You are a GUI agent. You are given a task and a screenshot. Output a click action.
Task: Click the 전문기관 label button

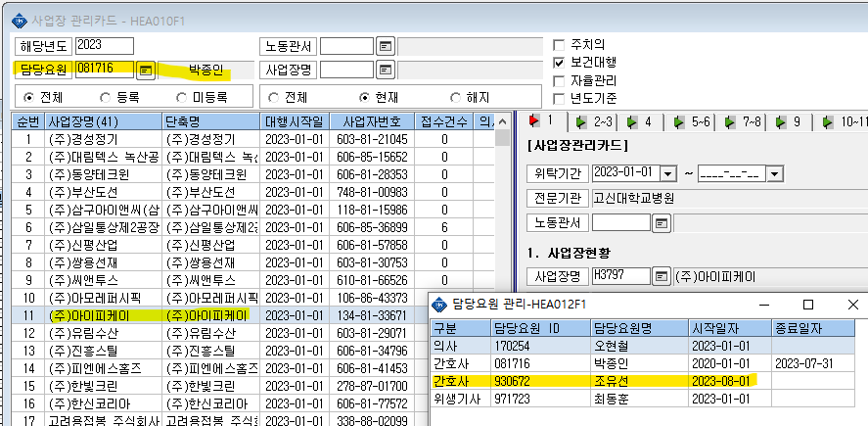coord(558,198)
